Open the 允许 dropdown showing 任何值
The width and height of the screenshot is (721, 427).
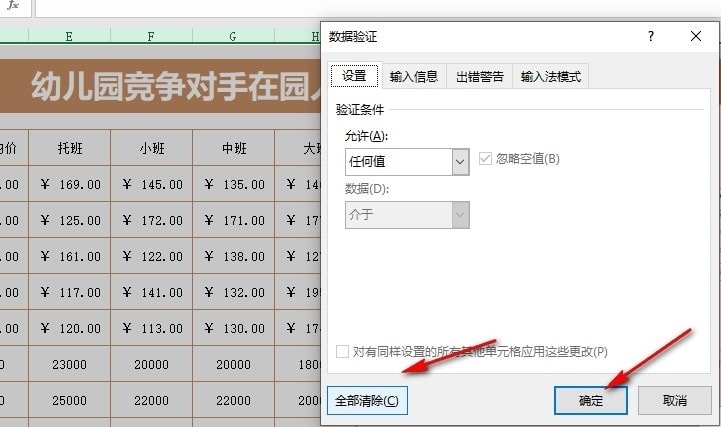click(407, 161)
